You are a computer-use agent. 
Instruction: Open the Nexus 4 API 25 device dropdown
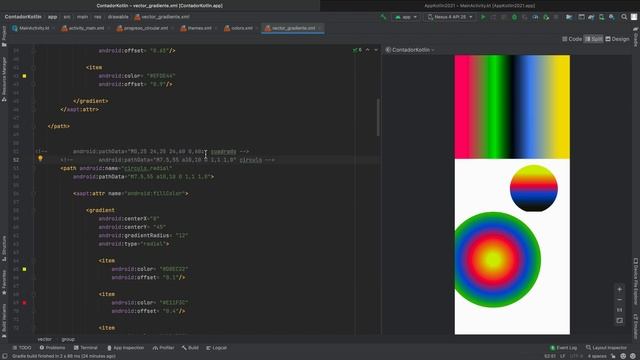click(450, 17)
